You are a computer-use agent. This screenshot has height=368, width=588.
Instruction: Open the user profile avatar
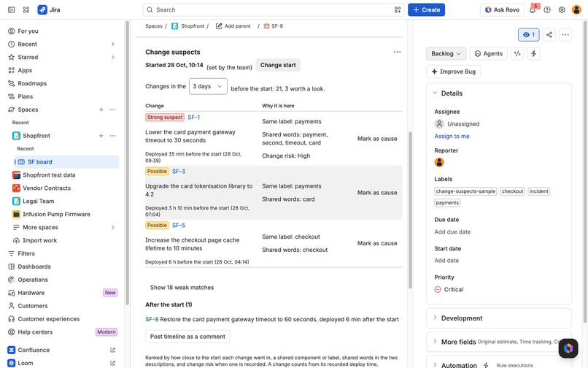tap(576, 9)
